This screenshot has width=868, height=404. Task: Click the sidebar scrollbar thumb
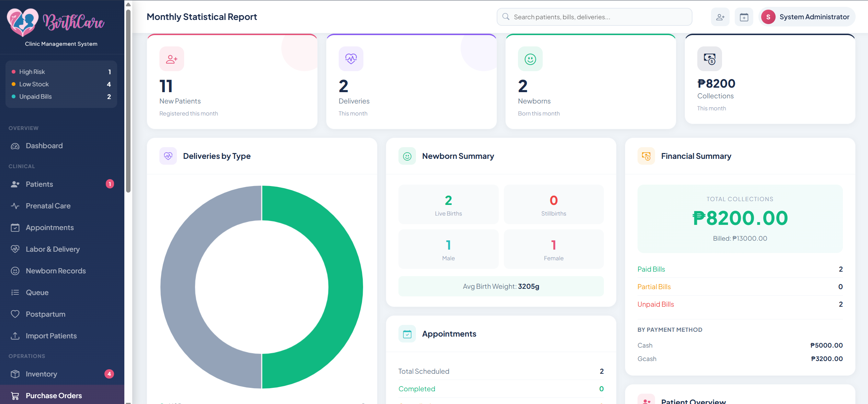click(128, 101)
